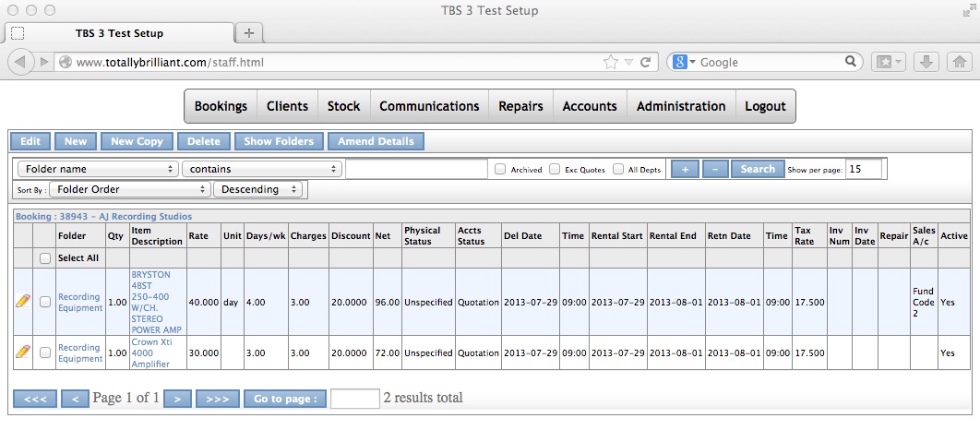Open a new browser tab with plus
The width and height of the screenshot is (980, 442).
click(249, 33)
